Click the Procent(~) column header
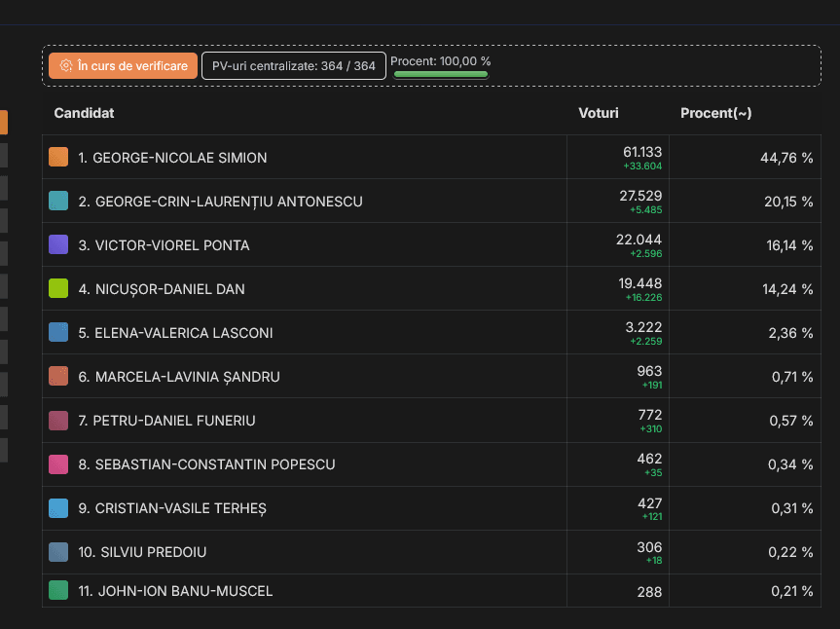This screenshot has width=840, height=629. 715,113
